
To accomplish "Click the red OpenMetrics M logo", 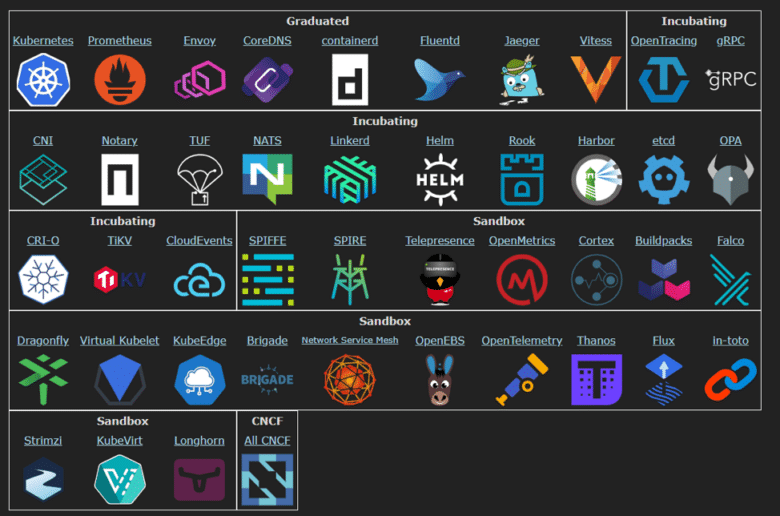I will pyautogui.click(x=522, y=280).
